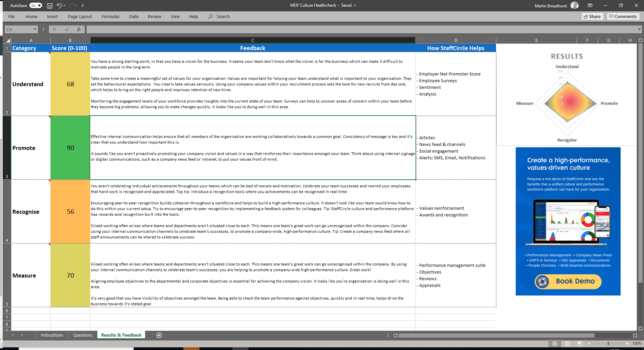Click the Share button
This screenshot has height=350, width=644.
pos(592,17)
